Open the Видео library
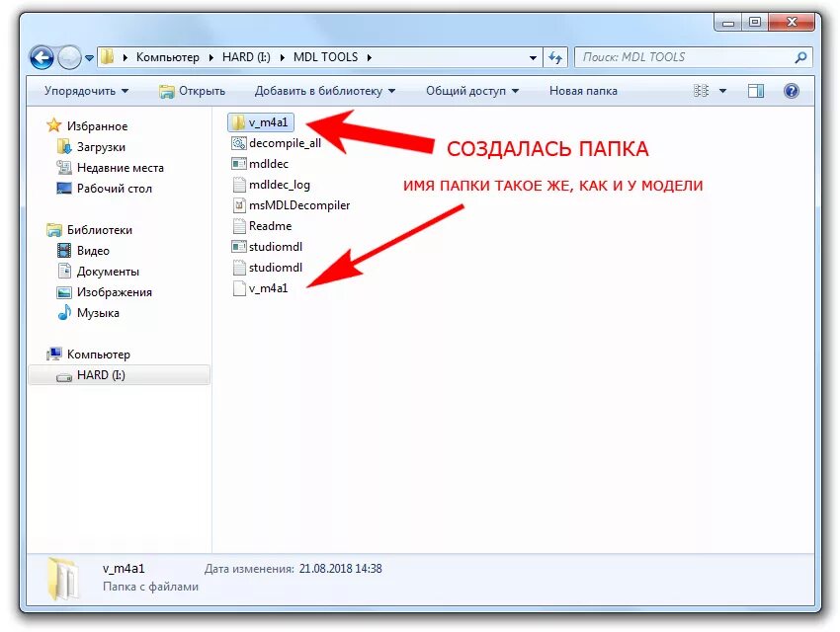The width and height of the screenshot is (840, 632). (x=93, y=251)
